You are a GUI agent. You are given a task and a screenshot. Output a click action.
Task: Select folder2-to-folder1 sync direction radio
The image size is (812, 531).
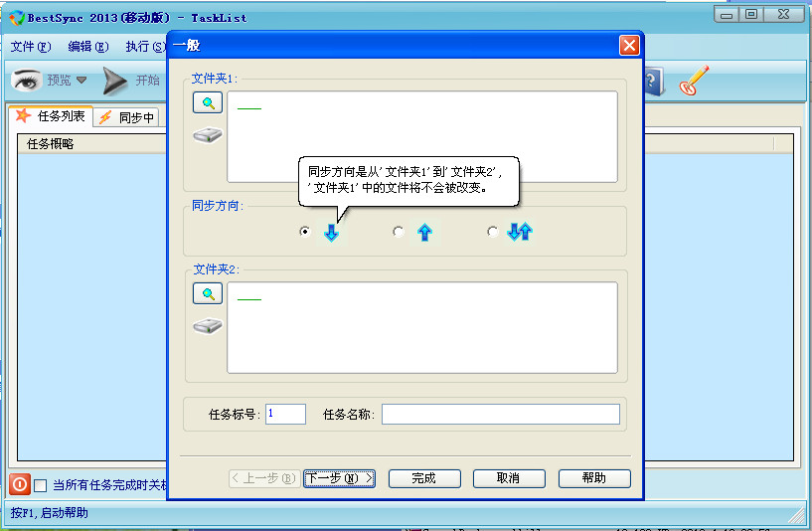click(x=399, y=232)
